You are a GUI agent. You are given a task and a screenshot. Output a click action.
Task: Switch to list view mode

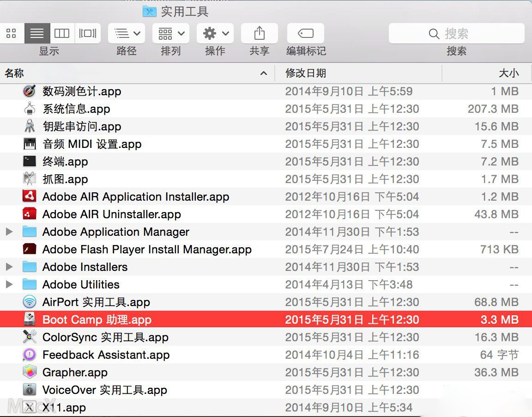[x=37, y=33]
